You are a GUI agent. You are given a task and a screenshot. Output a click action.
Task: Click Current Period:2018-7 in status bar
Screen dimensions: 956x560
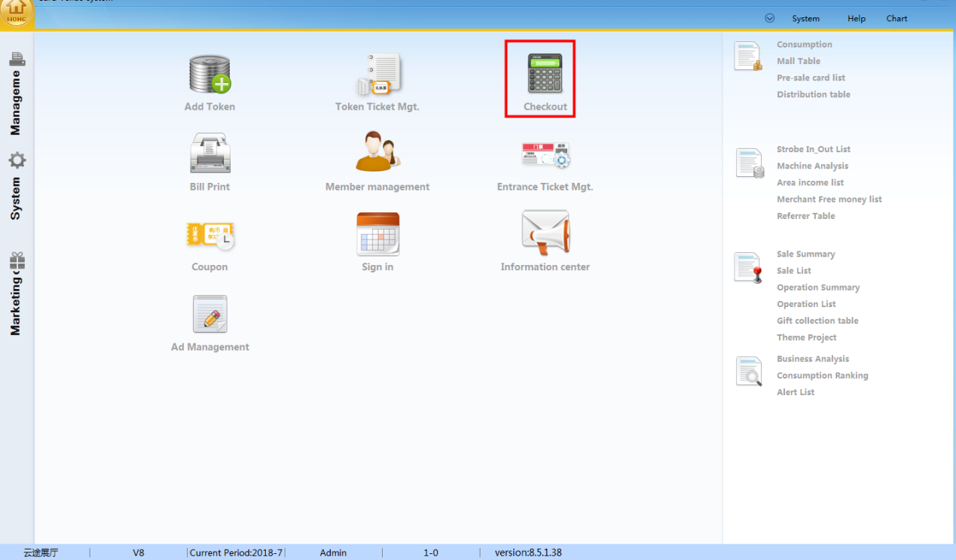coord(236,552)
